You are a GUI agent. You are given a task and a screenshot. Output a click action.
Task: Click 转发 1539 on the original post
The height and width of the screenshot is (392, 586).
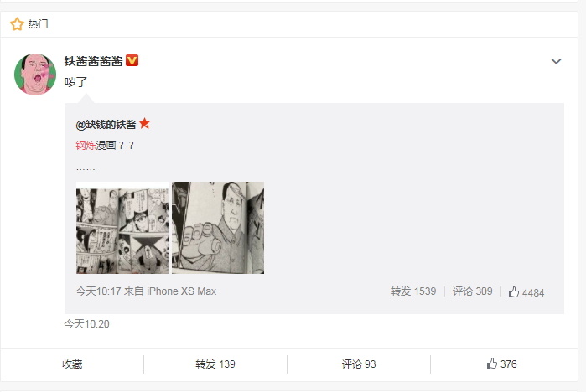(x=413, y=291)
